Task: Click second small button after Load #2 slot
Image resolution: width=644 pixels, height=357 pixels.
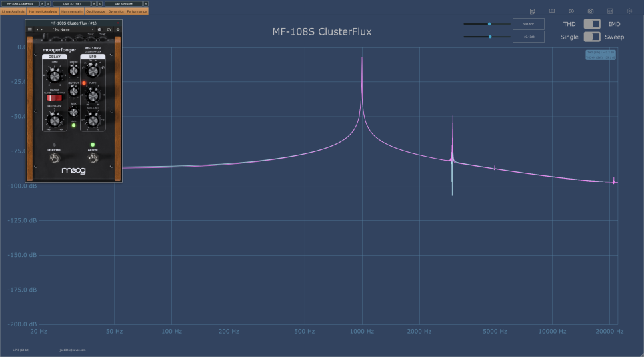Action: coord(100,4)
